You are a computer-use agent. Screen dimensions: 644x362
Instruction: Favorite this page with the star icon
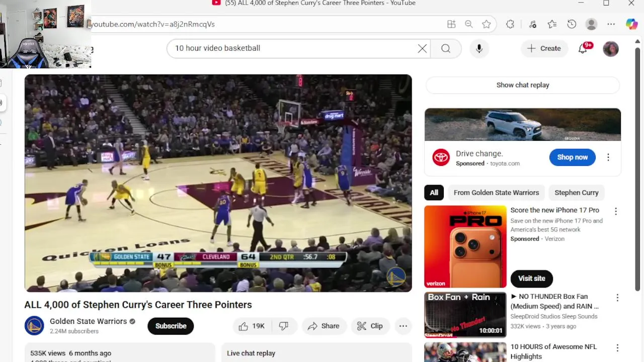coord(486,24)
